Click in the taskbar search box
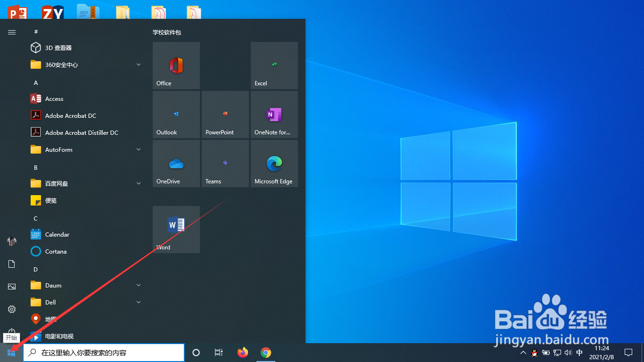The image size is (644, 362). pyautogui.click(x=104, y=353)
